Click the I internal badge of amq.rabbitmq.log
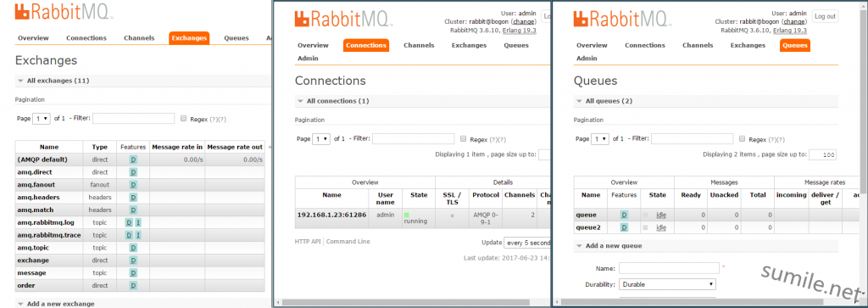The height and width of the screenshot is (308, 868). [138, 222]
